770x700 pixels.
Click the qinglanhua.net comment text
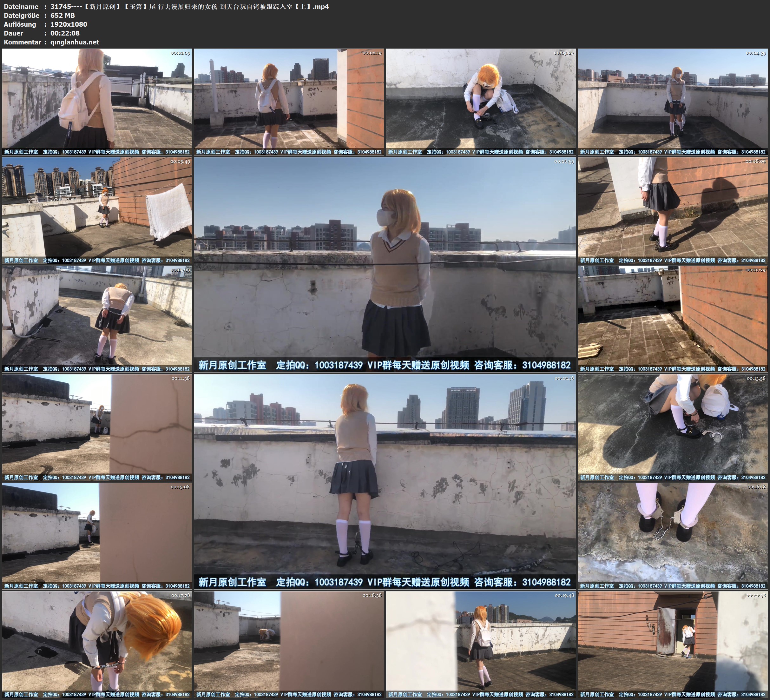click(x=75, y=42)
